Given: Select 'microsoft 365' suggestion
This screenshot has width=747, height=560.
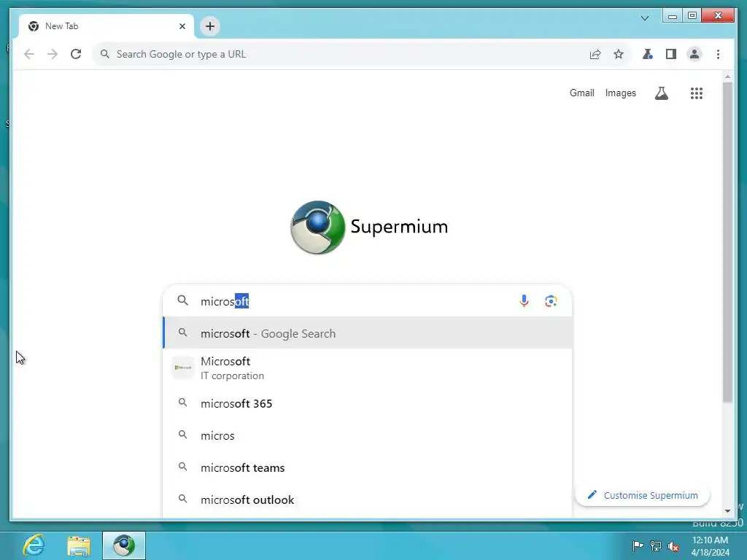Looking at the screenshot, I should (368, 403).
